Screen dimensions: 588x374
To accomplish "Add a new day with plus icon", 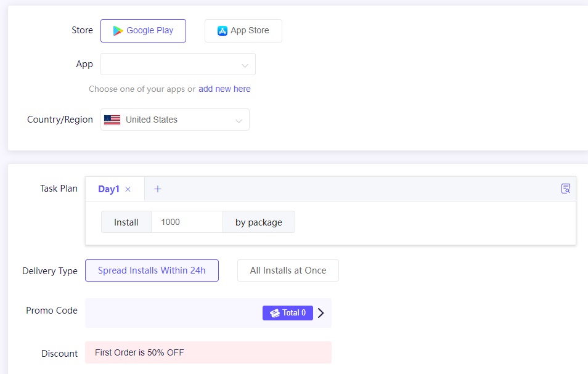I will 158,189.
